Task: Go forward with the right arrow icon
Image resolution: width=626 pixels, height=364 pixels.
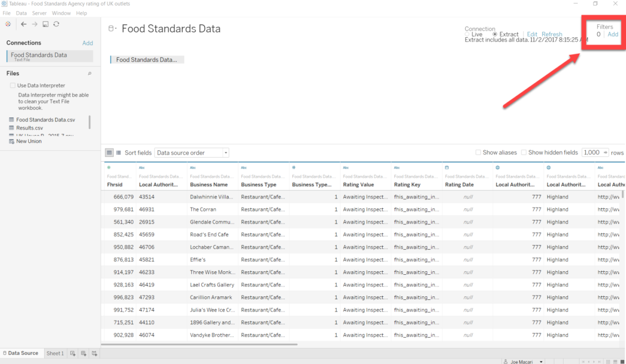Action: [x=35, y=24]
